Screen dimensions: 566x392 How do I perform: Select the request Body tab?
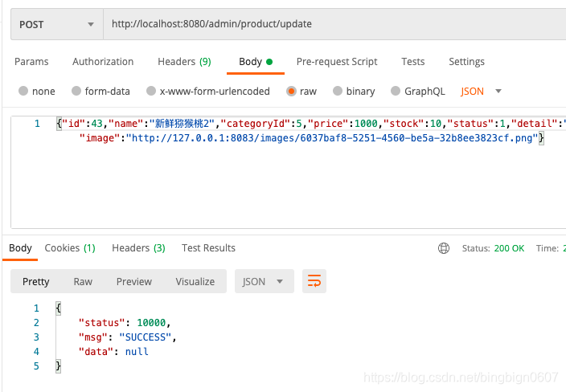coord(256,62)
